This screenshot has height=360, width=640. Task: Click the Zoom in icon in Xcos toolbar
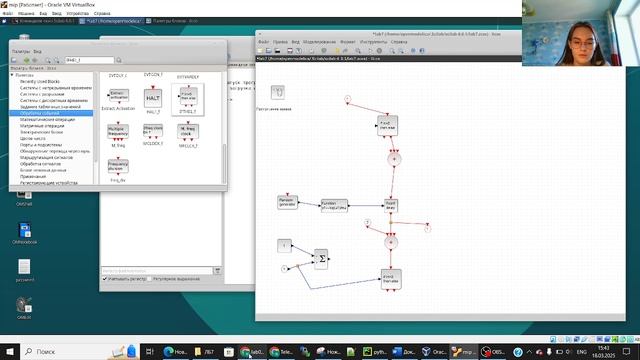click(392, 51)
